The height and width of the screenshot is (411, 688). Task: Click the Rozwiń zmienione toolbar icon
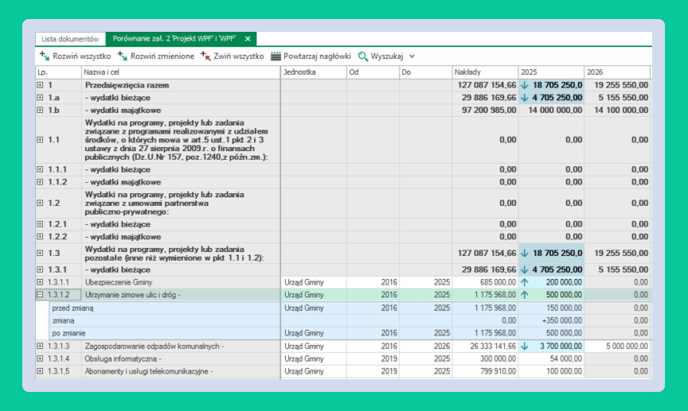pyautogui.click(x=122, y=56)
